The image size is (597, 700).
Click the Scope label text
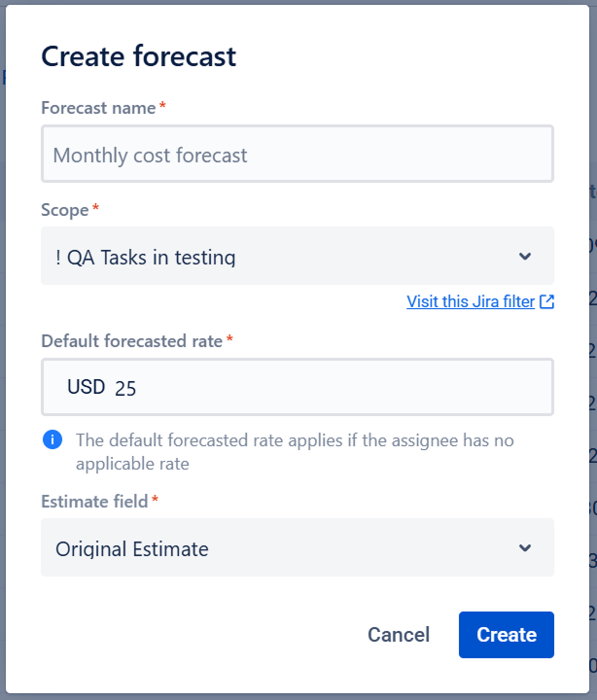(x=64, y=210)
